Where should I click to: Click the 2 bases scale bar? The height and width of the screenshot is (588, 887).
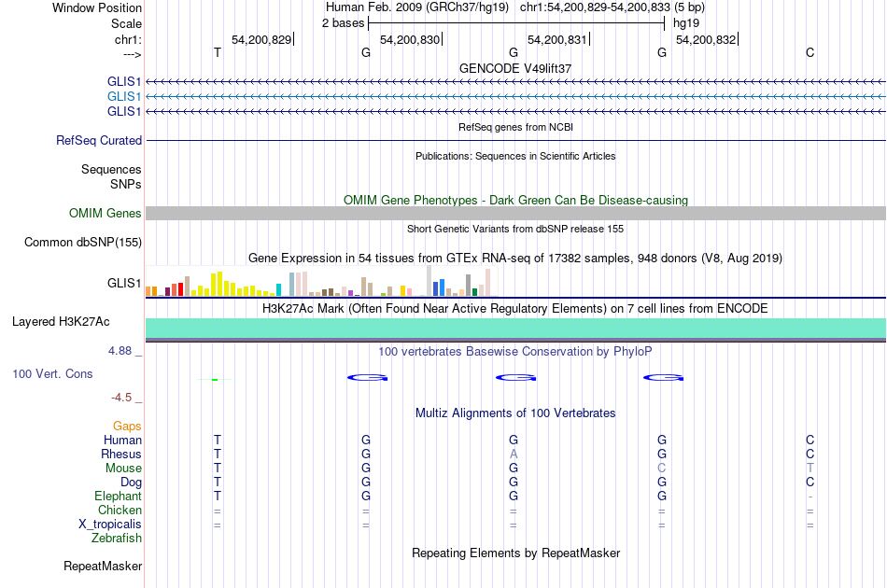(x=516, y=23)
